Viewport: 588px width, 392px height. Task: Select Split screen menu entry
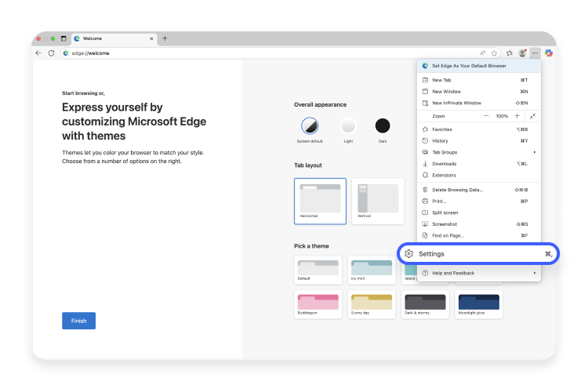click(x=479, y=212)
